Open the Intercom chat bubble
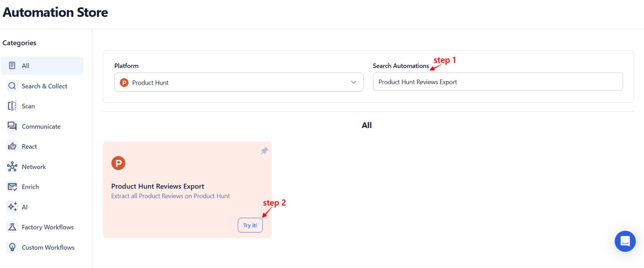This screenshot has width=644, height=268. (625, 241)
